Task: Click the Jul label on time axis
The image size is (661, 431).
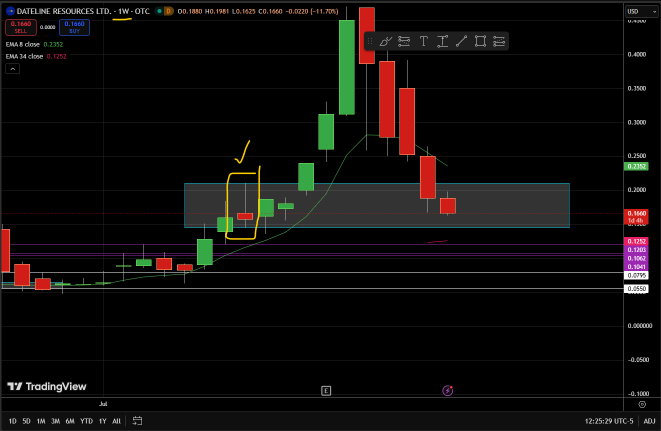Action: [x=103, y=404]
